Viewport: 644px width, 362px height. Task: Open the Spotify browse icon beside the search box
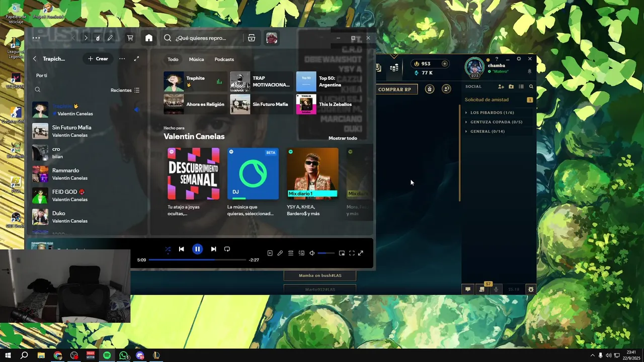252,38
